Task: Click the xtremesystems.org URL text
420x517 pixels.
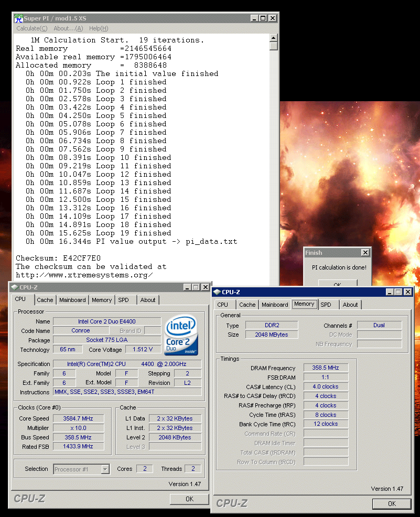Action: pos(84,275)
